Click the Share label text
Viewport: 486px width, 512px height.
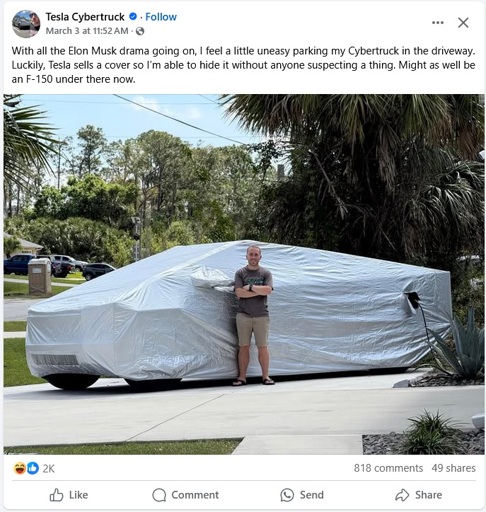tap(428, 495)
